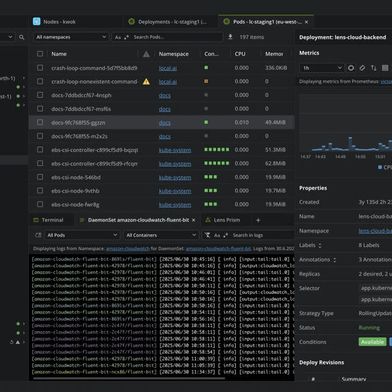392x392 pixels.
Task: Click the Nodes - kwok tab icon
Action: click(36, 21)
